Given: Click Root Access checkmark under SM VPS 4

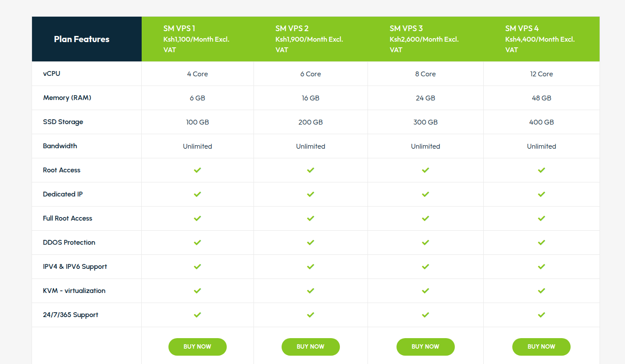Looking at the screenshot, I should pyautogui.click(x=542, y=170).
